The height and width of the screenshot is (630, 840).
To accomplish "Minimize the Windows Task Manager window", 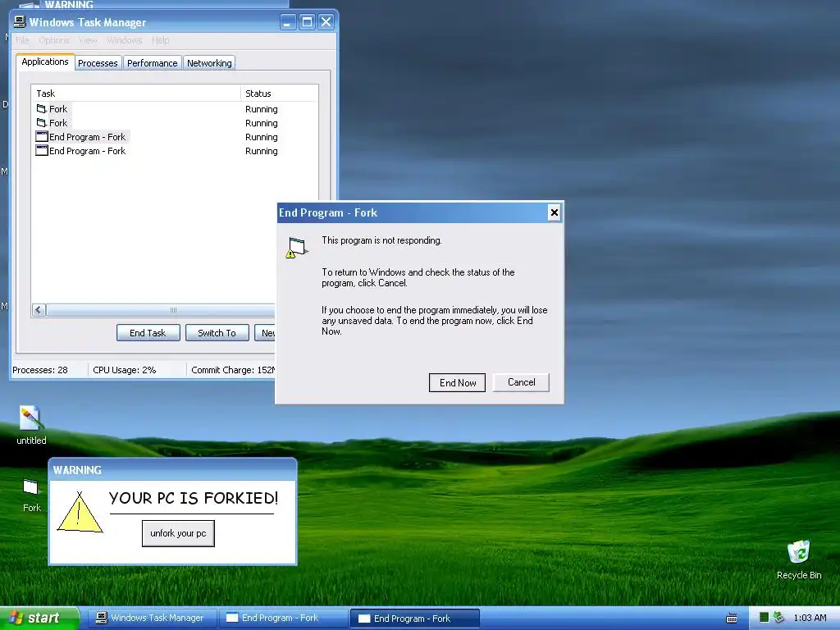I will click(288, 22).
